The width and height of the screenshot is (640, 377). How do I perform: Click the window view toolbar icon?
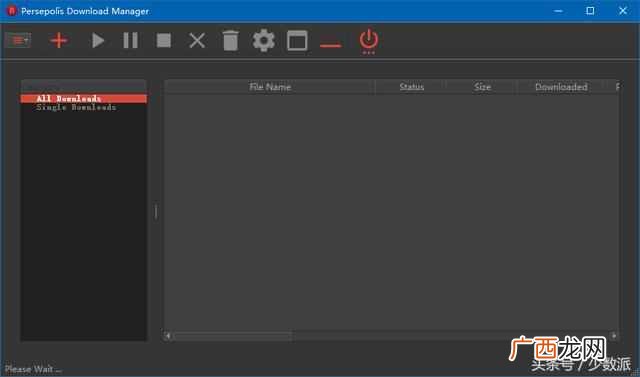click(297, 40)
